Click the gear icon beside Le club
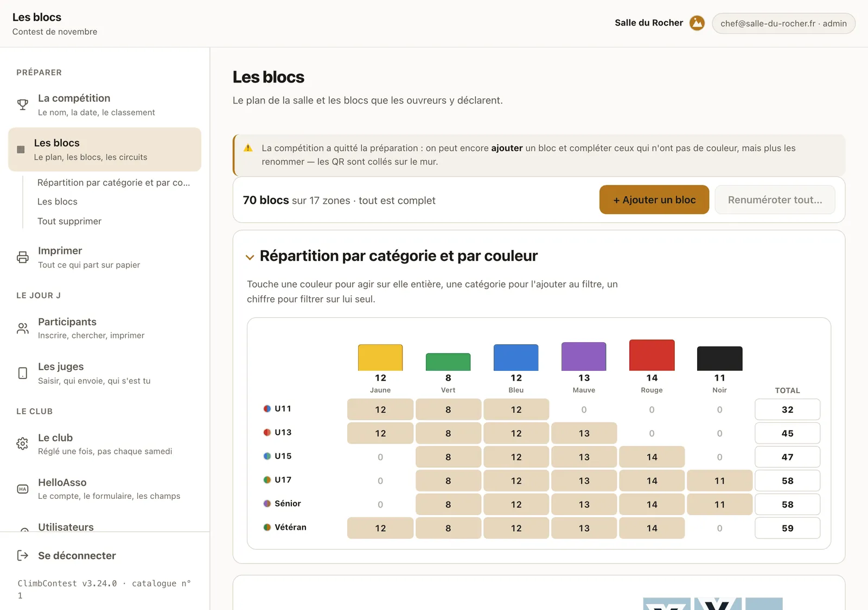This screenshot has width=868, height=610. point(23,444)
